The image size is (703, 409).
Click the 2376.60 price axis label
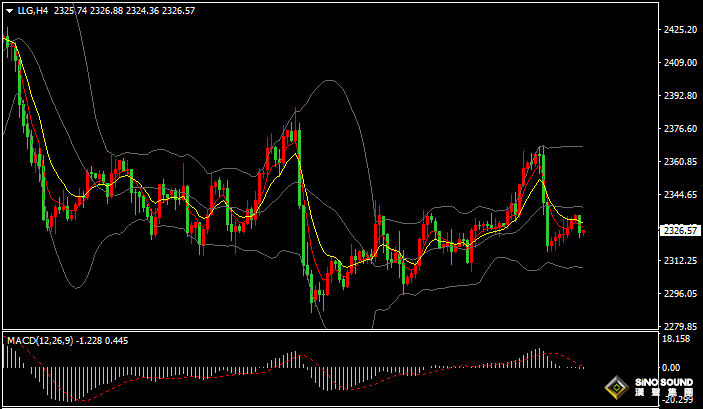[680, 129]
